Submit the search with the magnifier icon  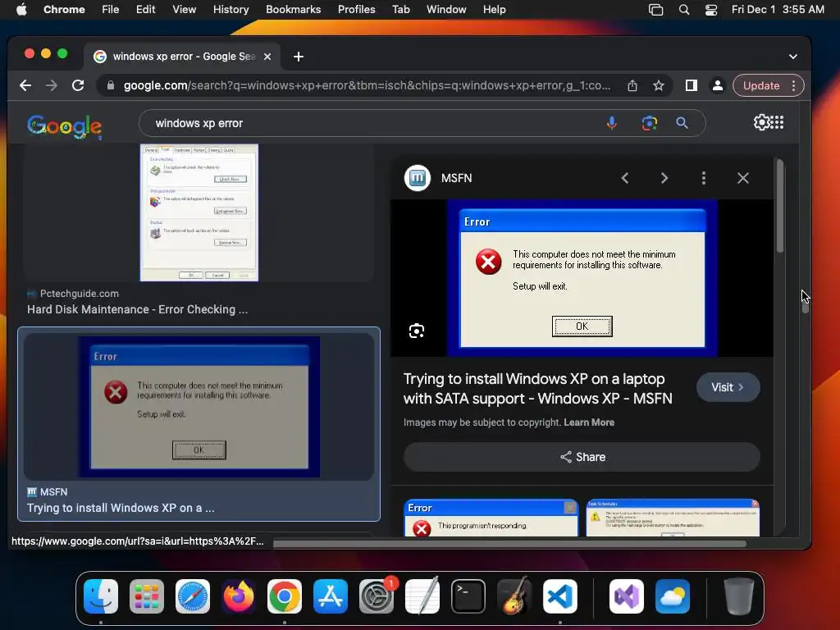click(x=682, y=123)
